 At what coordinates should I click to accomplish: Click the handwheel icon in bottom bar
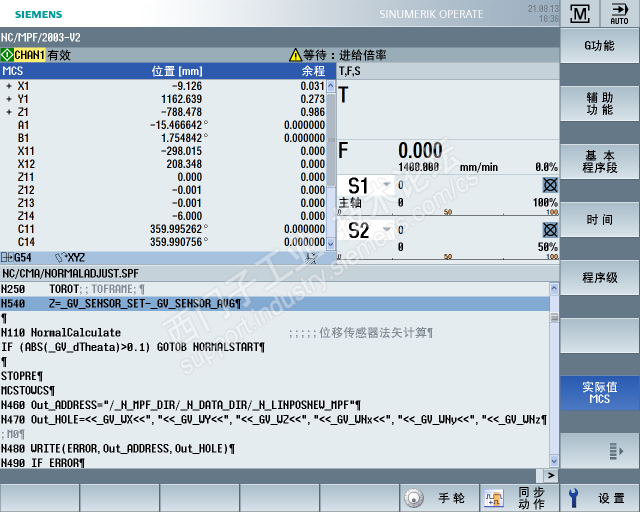pyautogui.click(x=414, y=498)
